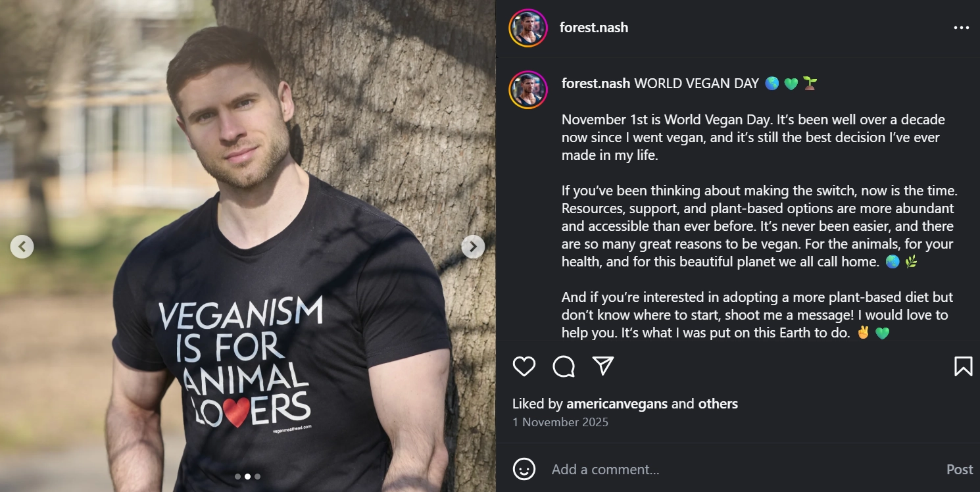Click forest.nash avatar beside the caption

528,89
